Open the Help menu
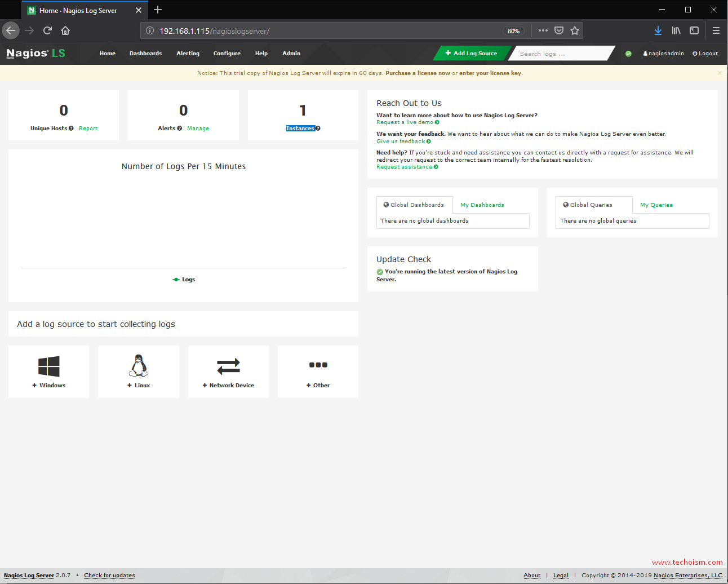Image resolution: width=728 pixels, height=584 pixels. [261, 54]
